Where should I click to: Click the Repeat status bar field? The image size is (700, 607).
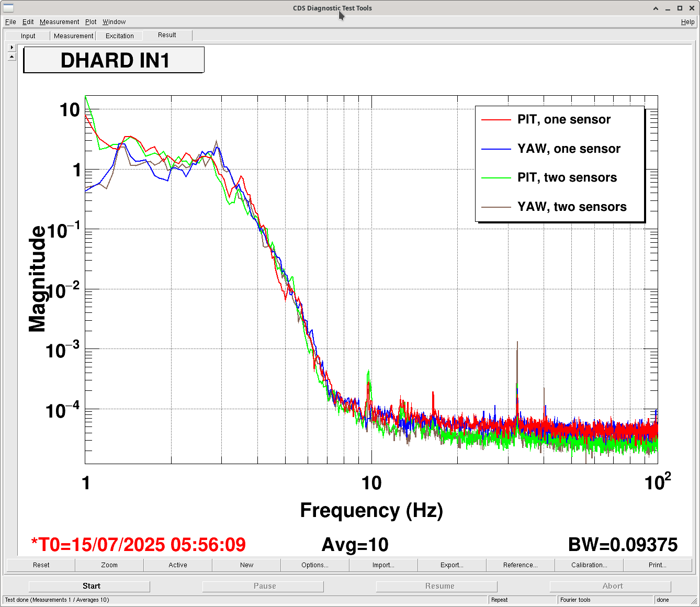pos(523,600)
